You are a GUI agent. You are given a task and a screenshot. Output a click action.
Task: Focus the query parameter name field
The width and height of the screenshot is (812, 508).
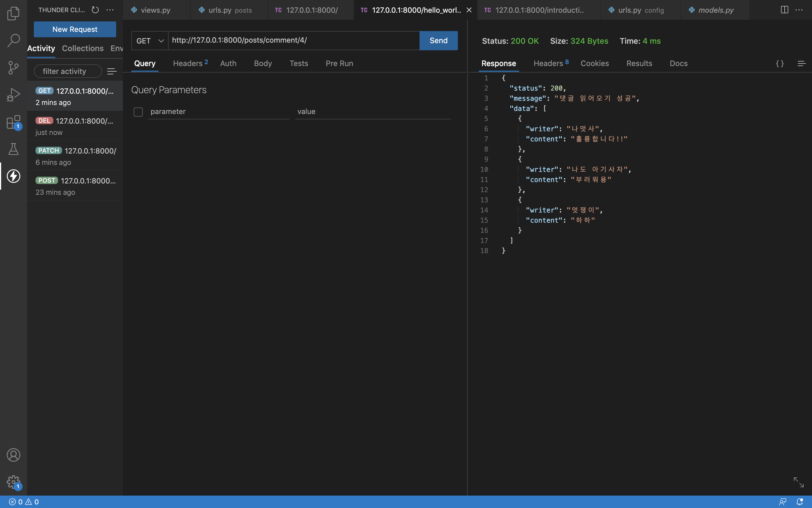[219, 111]
